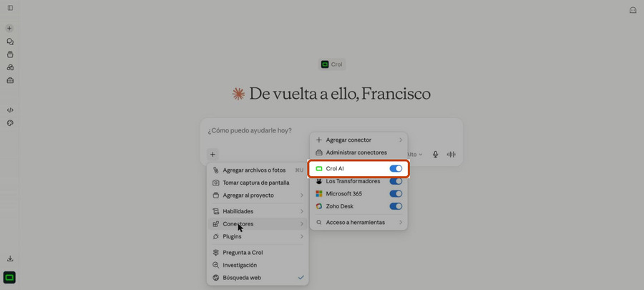Click the Conectores grid icon
Screen dimensions: 644x290
[x=215, y=224]
